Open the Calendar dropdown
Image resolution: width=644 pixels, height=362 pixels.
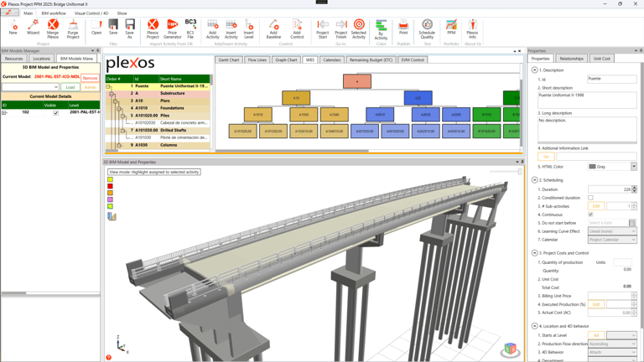[x=612, y=240]
